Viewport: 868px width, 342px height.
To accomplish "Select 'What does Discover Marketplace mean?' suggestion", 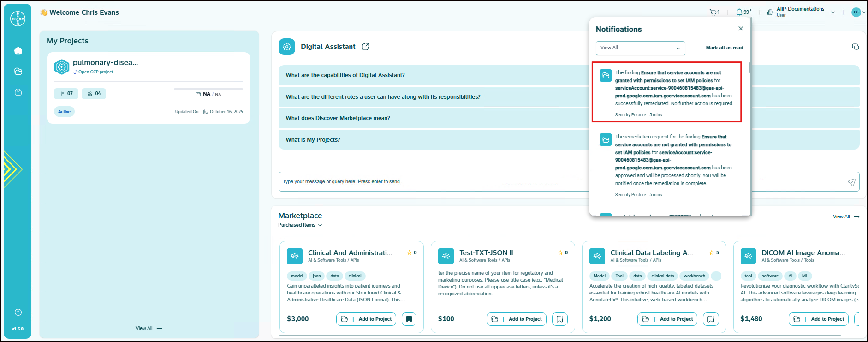I will (338, 118).
